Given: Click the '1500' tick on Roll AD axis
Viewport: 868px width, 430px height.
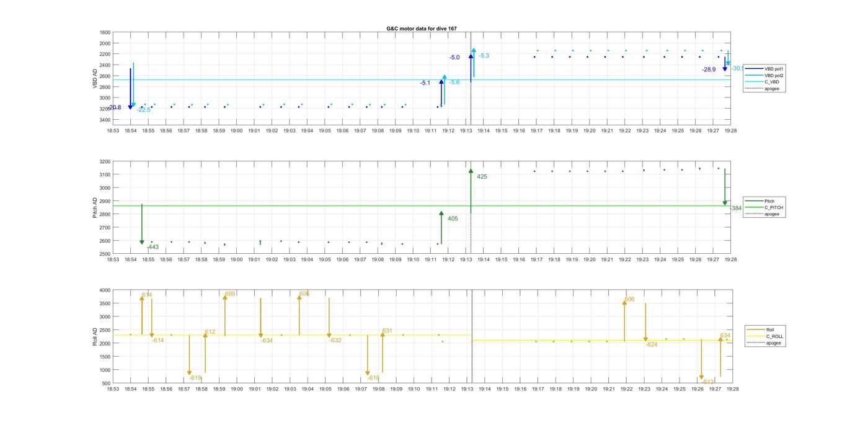Looking at the screenshot, I should [x=105, y=357].
